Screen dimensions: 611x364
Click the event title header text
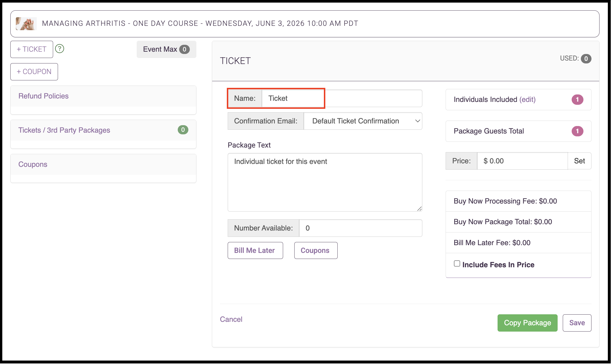(200, 24)
